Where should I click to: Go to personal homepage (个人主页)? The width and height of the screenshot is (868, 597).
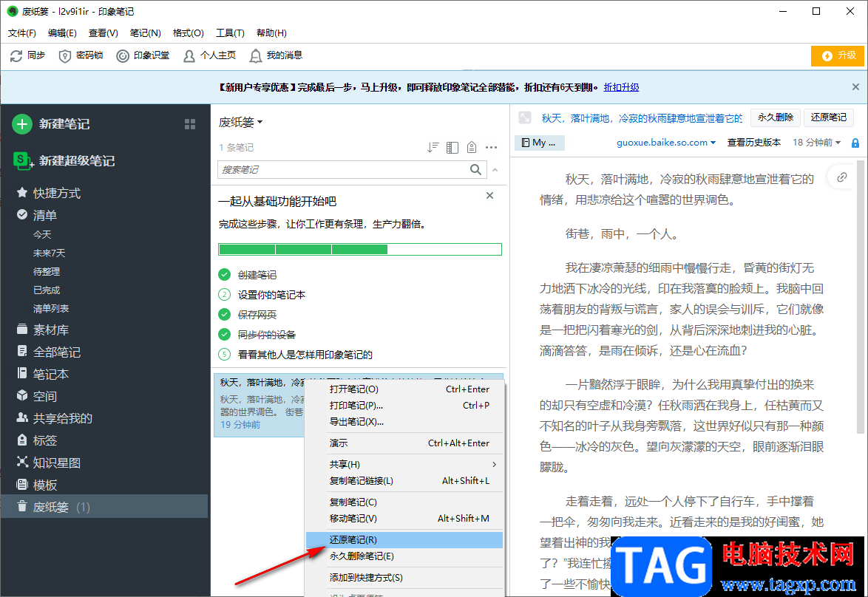click(x=209, y=55)
